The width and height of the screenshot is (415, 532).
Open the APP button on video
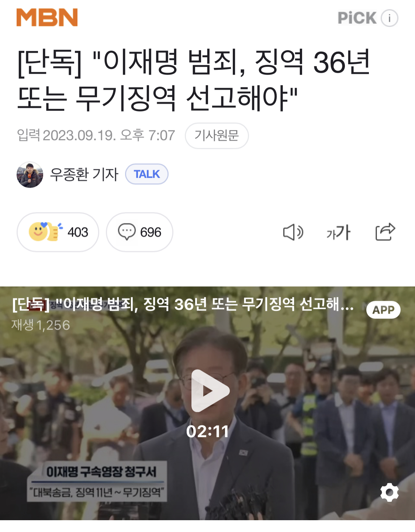[x=383, y=310]
